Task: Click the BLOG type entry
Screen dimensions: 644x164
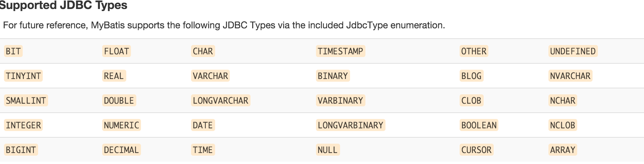Action: (471, 76)
